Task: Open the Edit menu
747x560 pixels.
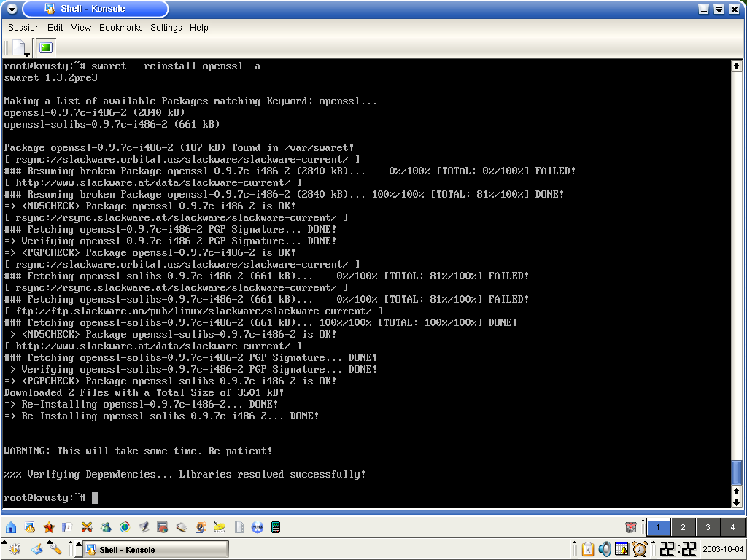Action: tap(55, 28)
